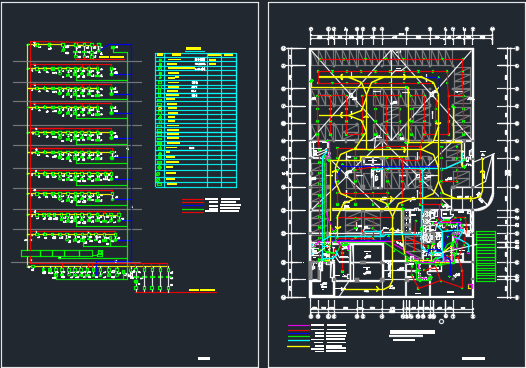
Task: Select the white drawing title below floor plan
Action: point(412,332)
